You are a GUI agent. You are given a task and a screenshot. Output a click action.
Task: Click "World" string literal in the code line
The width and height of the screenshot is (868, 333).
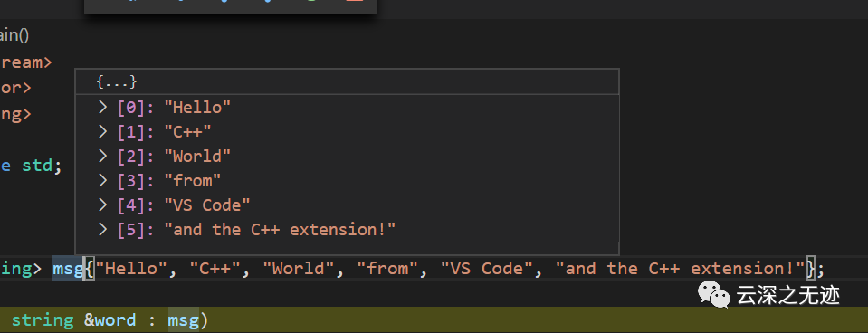(300, 269)
